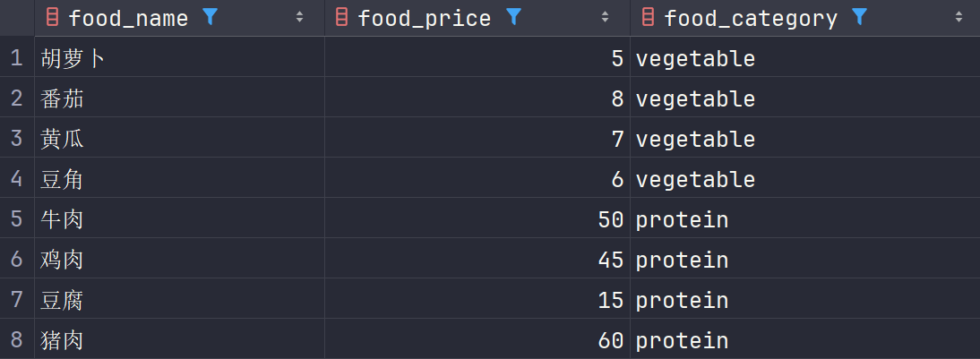The height and width of the screenshot is (359, 980).
Task: Click the price cell showing 60
Action: point(610,340)
